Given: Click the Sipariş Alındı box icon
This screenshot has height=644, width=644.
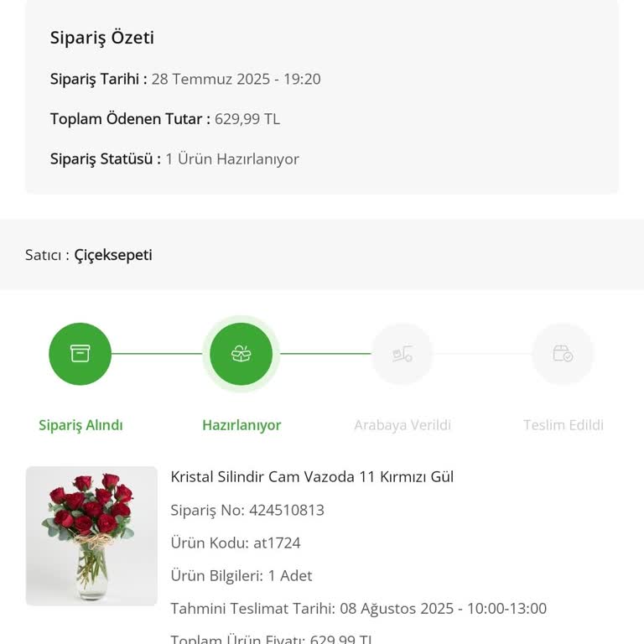Looking at the screenshot, I should 80,354.
